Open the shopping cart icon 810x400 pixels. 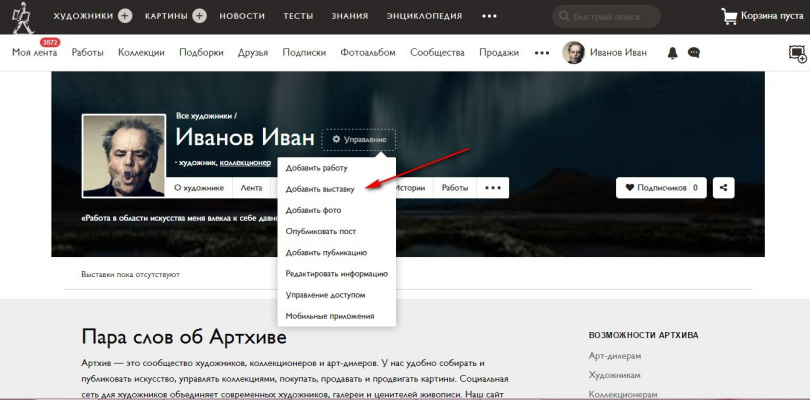(x=730, y=16)
